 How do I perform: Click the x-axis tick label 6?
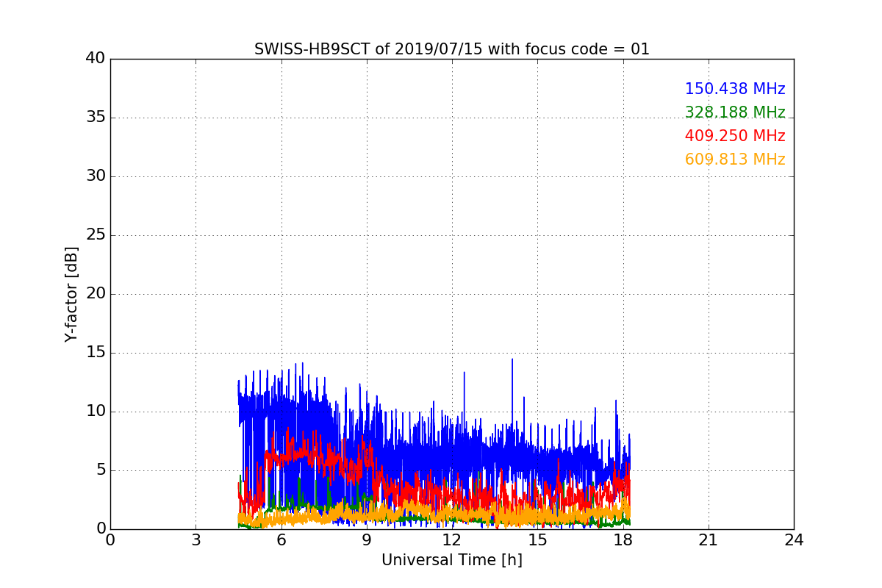(x=282, y=540)
